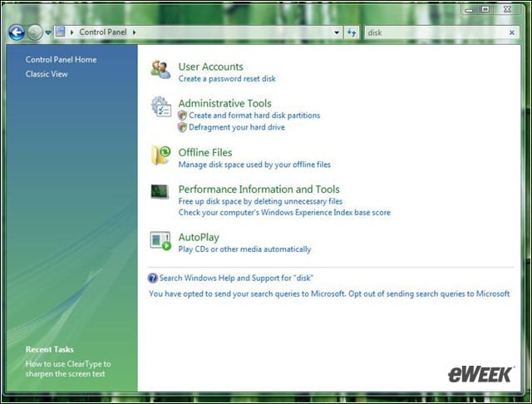The height and width of the screenshot is (404, 532).
Task: Open the address bar history dropdown
Action: point(337,32)
